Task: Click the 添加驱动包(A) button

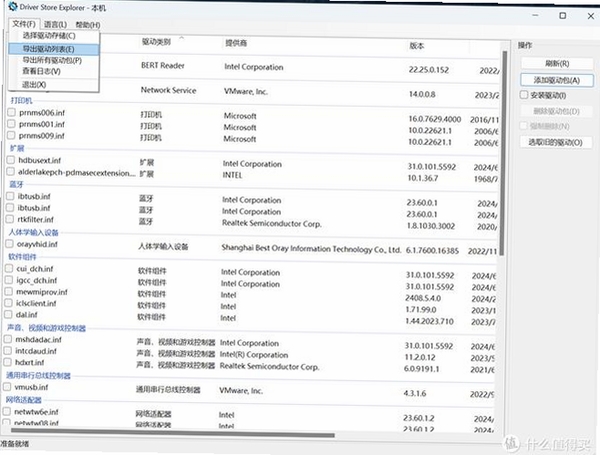Action: [557, 80]
